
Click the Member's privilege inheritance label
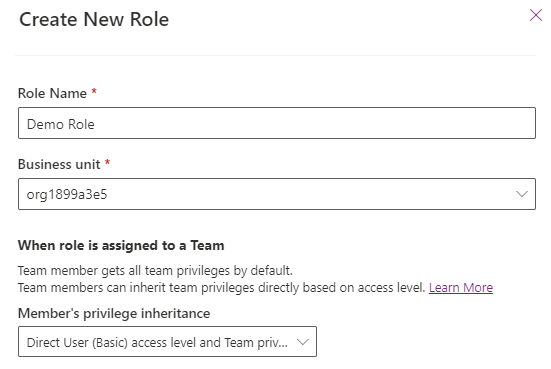114,313
